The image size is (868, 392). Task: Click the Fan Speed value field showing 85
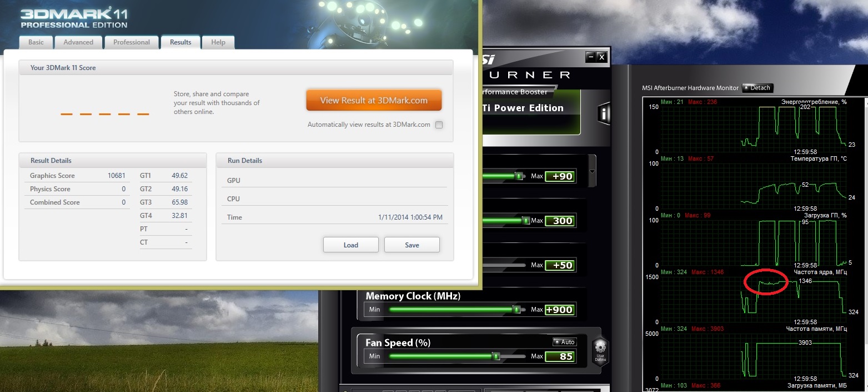pyautogui.click(x=560, y=356)
